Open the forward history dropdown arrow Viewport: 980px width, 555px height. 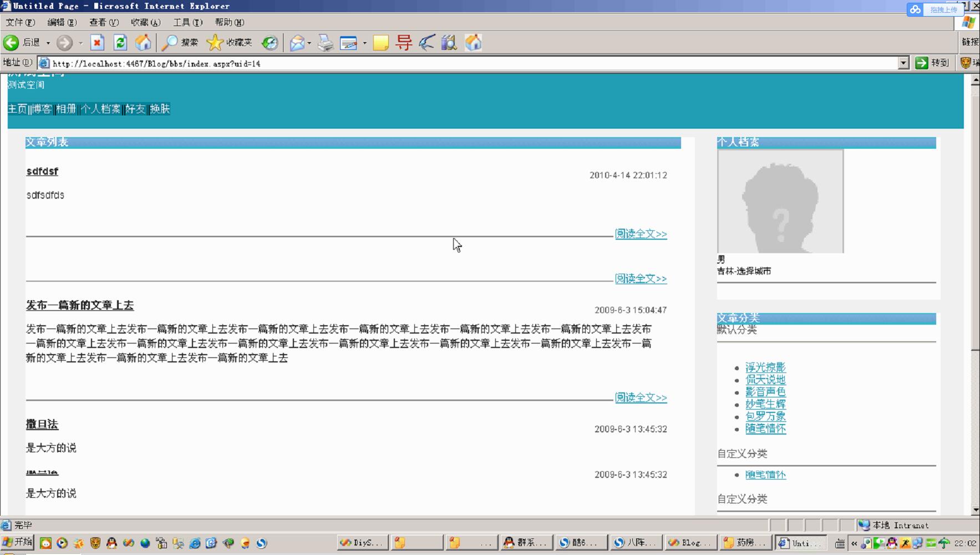coord(80,43)
